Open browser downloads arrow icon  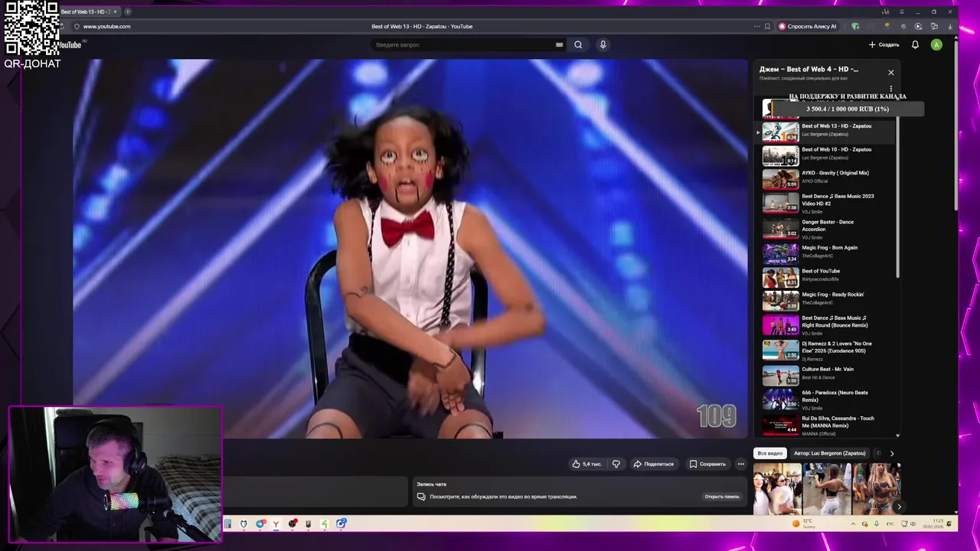pos(950,26)
